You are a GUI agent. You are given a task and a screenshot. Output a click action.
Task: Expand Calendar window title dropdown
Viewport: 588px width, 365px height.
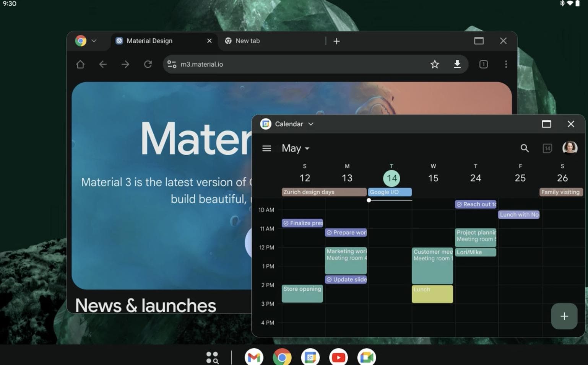(x=311, y=124)
